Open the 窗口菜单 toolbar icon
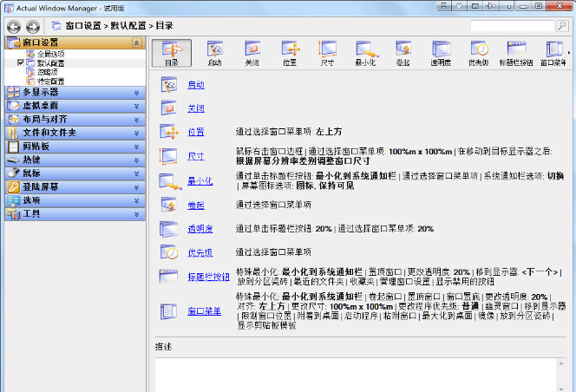This screenshot has width=576, height=392. pyautogui.click(x=553, y=53)
